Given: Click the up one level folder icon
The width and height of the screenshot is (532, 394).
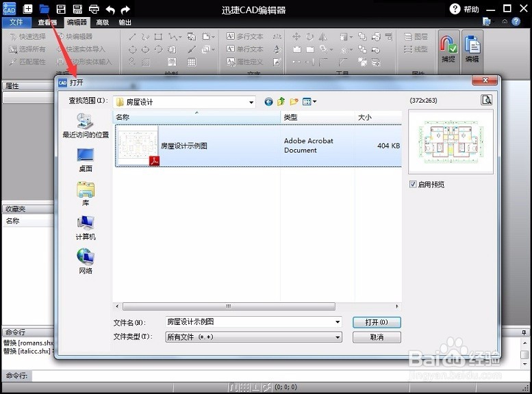Looking at the screenshot, I should pos(281,101).
